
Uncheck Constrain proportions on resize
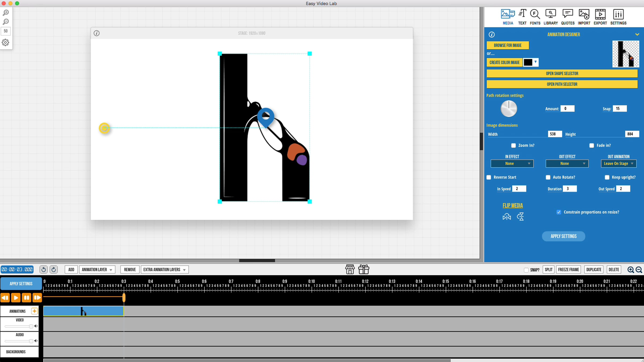click(559, 212)
